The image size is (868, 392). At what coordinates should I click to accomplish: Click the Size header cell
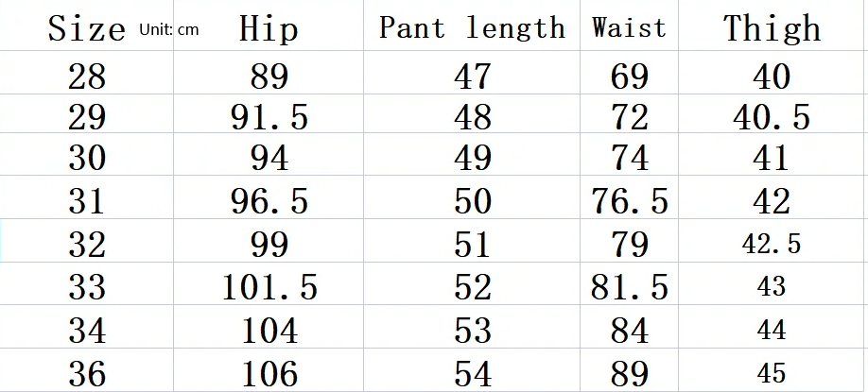(86, 29)
